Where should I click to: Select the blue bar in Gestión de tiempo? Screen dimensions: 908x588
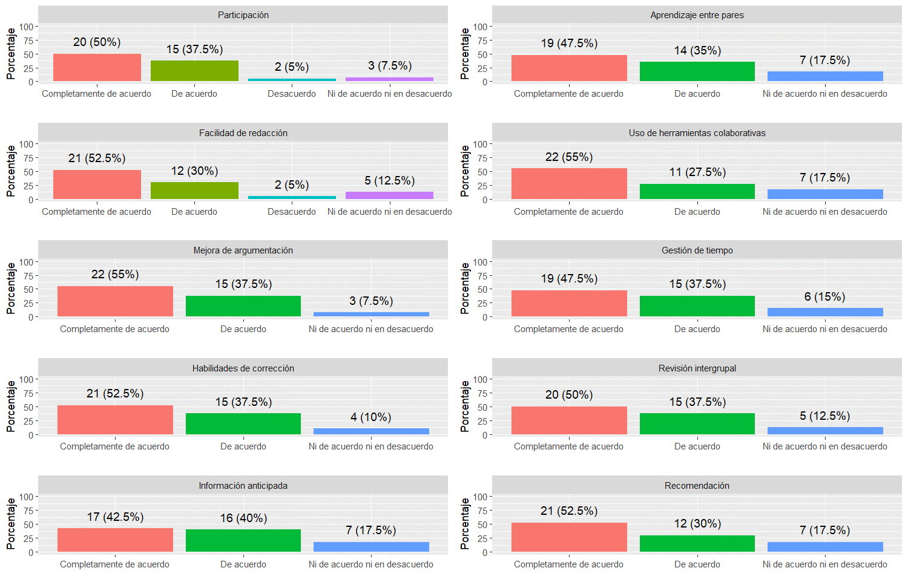click(x=825, y=312)
